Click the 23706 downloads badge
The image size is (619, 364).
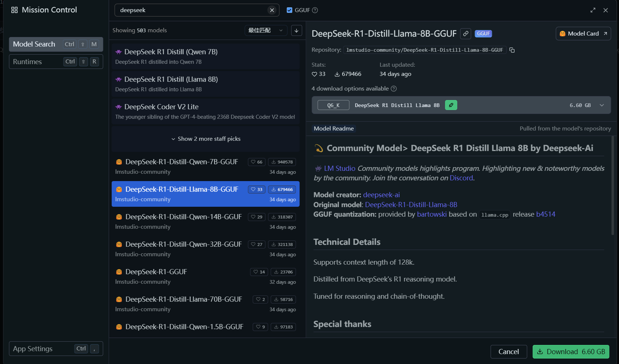283,272
